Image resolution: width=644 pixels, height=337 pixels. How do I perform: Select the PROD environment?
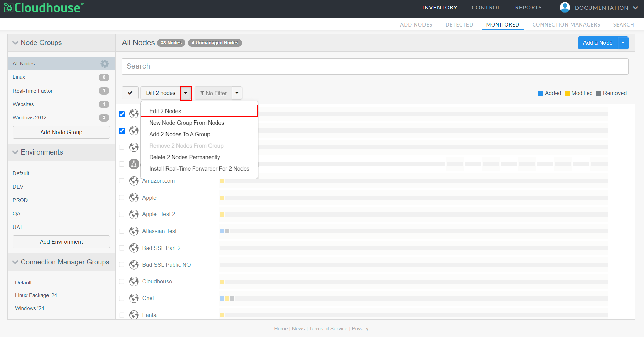tap(20, 200)
